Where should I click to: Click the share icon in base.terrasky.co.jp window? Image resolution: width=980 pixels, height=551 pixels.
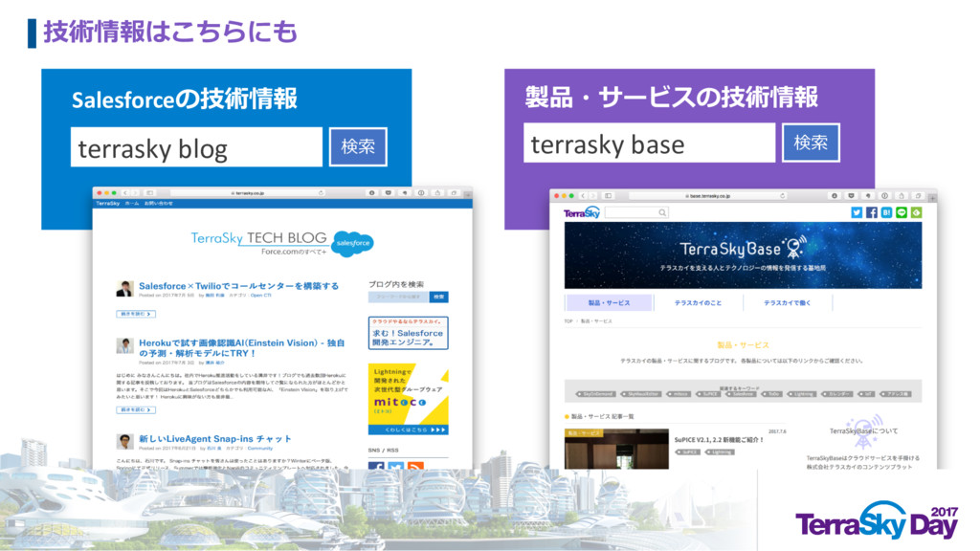pos(902,195)
